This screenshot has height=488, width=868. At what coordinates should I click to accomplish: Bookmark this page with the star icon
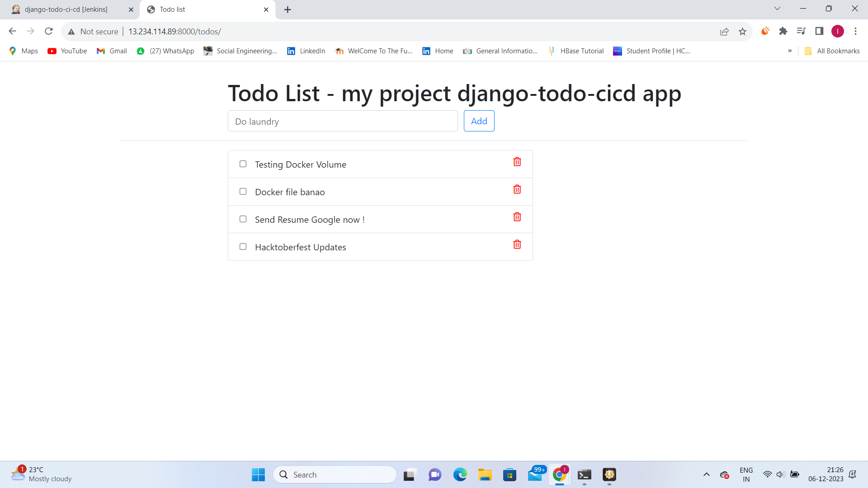[742, 31]
